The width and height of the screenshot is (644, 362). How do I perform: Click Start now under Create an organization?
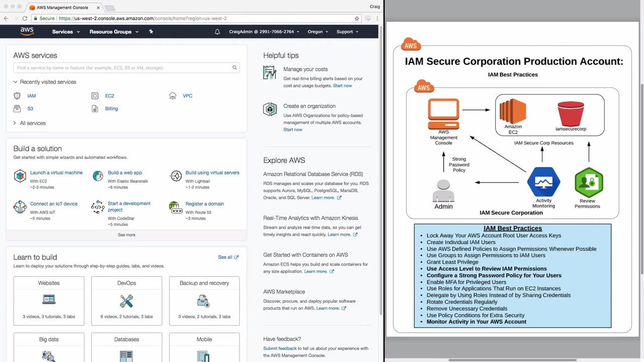click(x=293, y=130)
